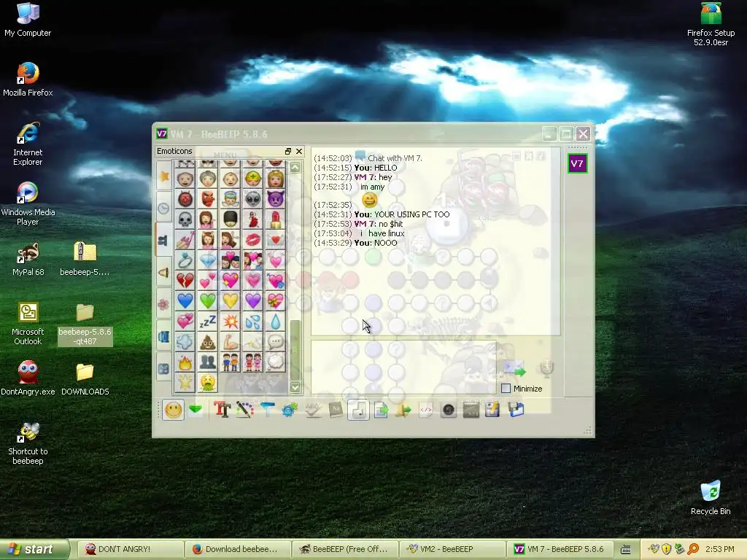Insert the grey alien emoticon
Viewport: 747px width, 560px height.
[253, 198]
